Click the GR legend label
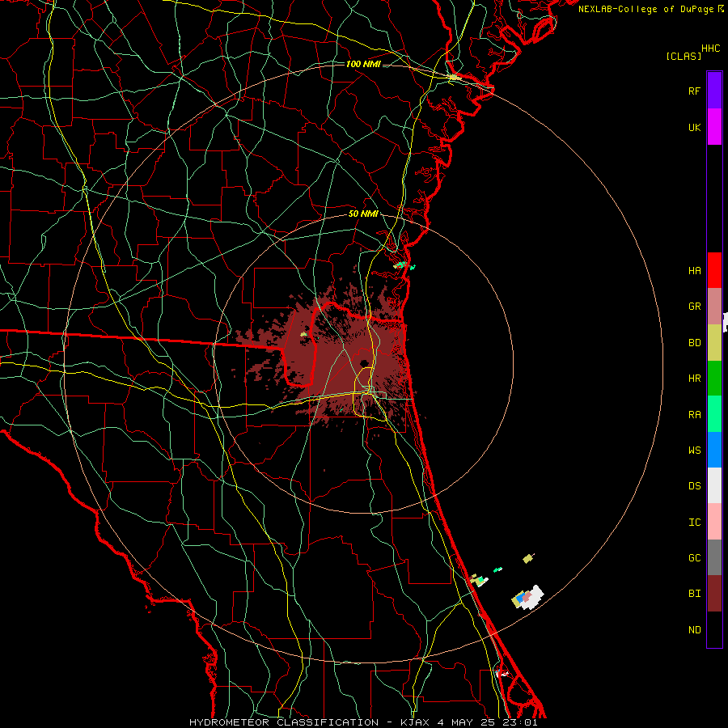728x728 pixels. (x=694, y=307)
